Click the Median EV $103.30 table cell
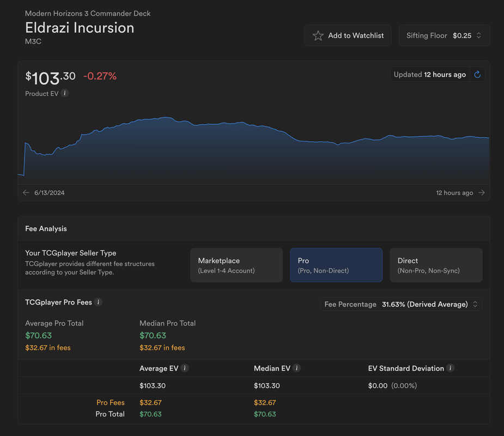 point(267,385)
